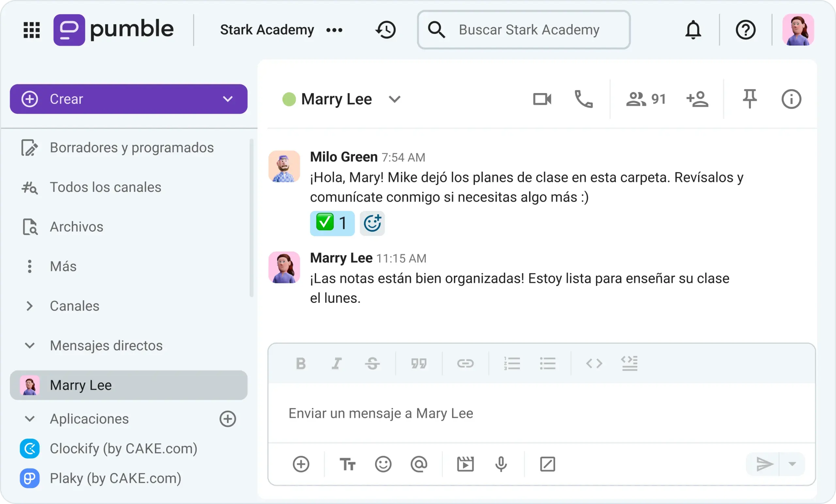836x504 pixels.
Task: Mention someone with the @ icon
Action: click(x=419, y=464)
